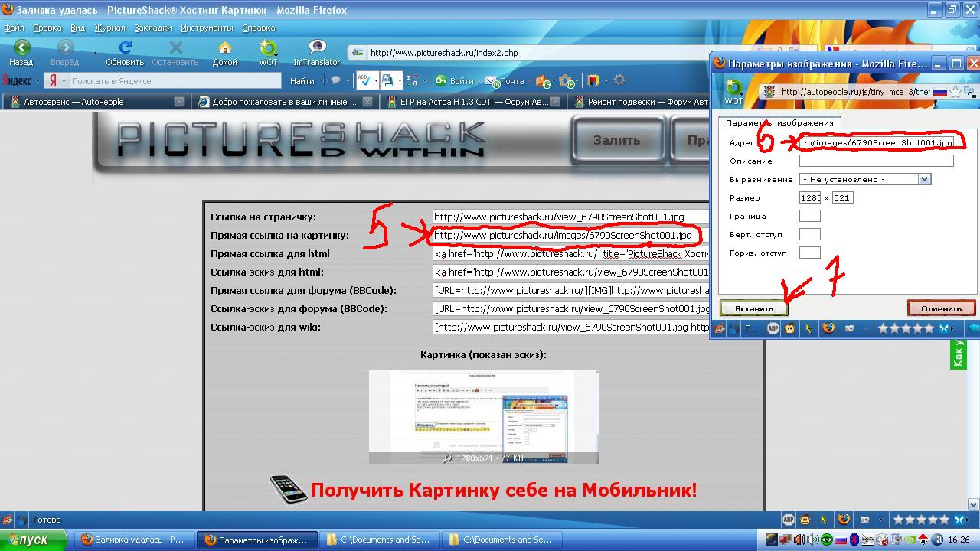Click the Яндекс logo in the toolbar
The image size is (980, 551).
[17, 80]
